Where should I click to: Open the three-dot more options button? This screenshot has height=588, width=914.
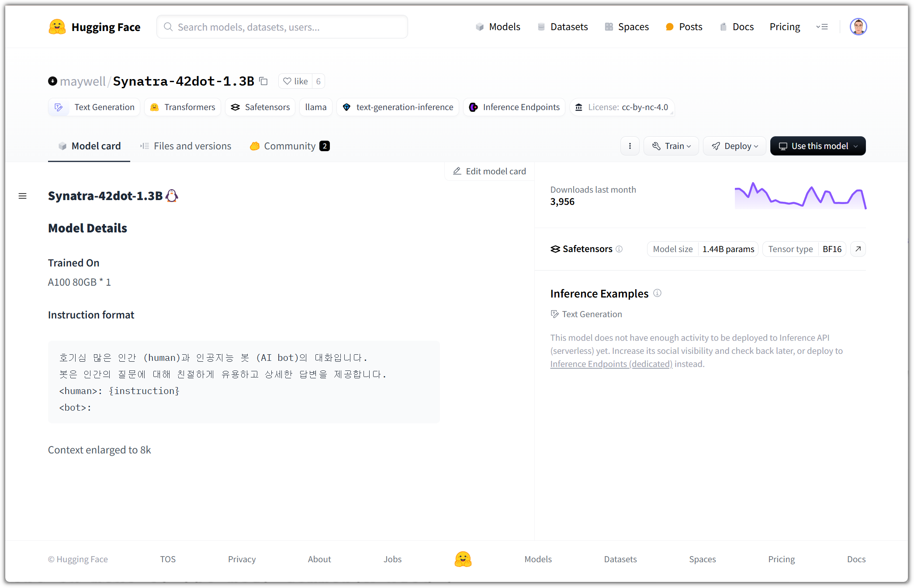[630, 146]
